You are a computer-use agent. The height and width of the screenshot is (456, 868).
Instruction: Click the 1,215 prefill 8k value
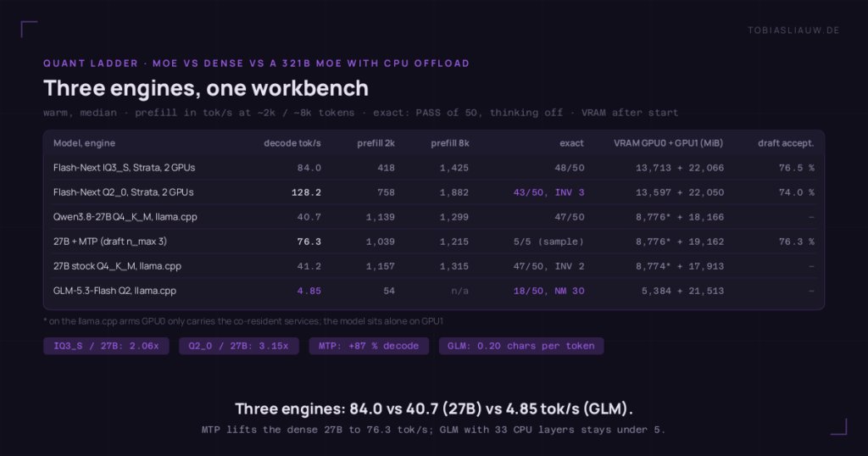coord(454,242)
